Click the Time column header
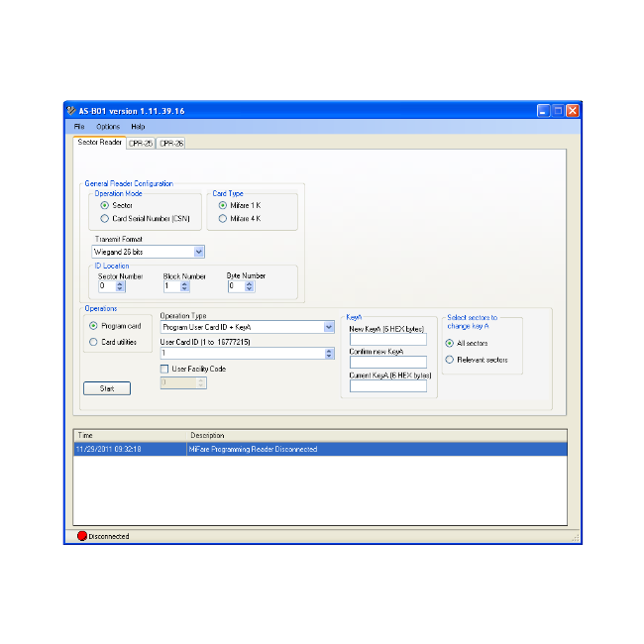Screen dimensions: 644x644 (x=130, y=435)
